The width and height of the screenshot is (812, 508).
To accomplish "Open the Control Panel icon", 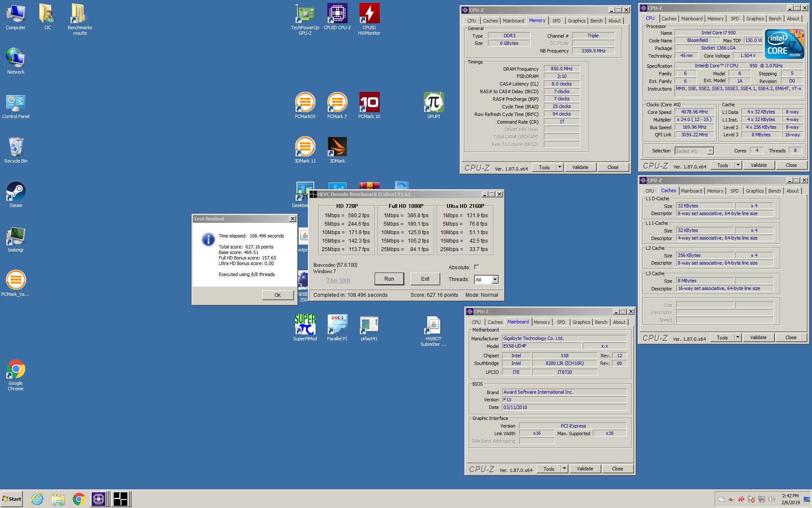I will pos(16,106).
